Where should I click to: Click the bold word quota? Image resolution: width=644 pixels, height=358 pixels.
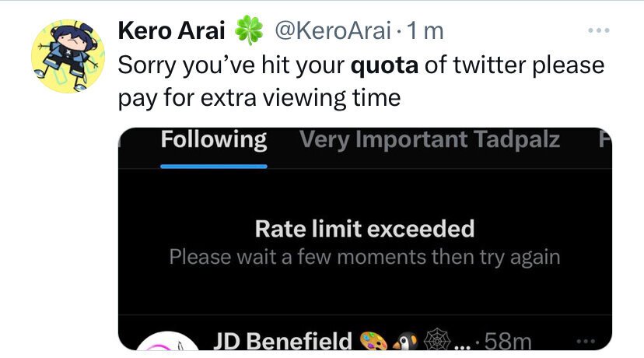coord(384,66)
